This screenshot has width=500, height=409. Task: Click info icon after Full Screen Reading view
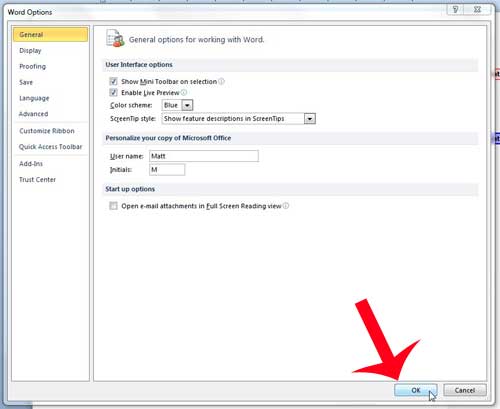(286, 206)
